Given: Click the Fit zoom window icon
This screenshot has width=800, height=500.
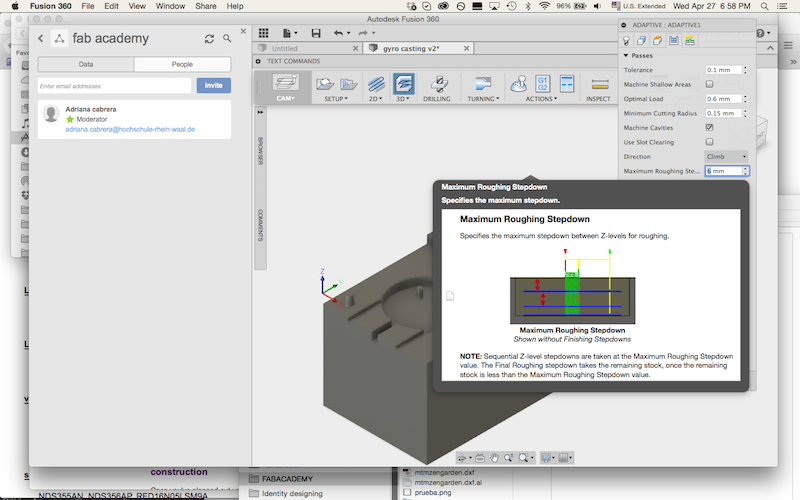Looking at the screenshot, I should pyautogui.click(x=523, y=458).
